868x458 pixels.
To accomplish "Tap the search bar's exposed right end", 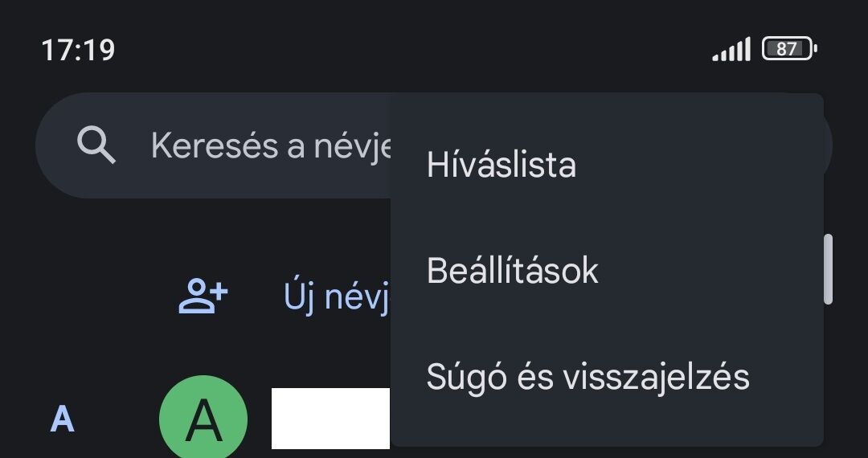I will [x=828, y=145].
